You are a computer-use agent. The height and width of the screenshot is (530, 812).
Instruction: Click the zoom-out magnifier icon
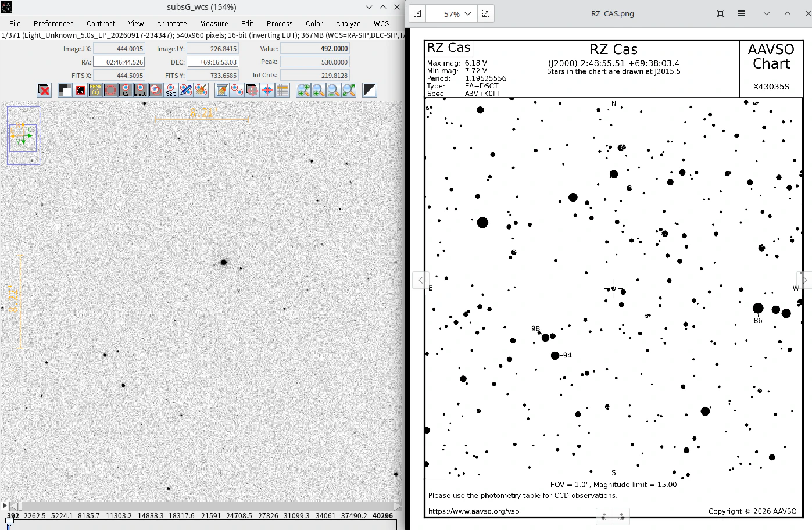334,90
